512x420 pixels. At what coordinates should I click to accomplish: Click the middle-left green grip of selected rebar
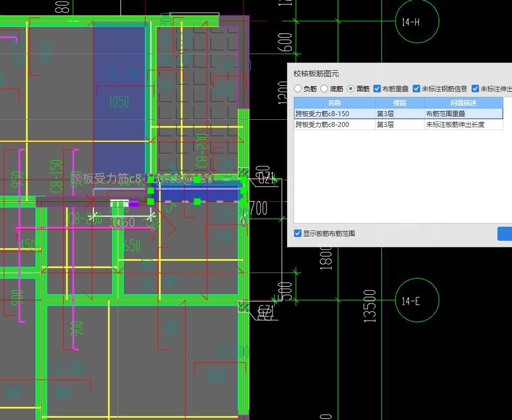pyautogui.click(x=151, y=191)
